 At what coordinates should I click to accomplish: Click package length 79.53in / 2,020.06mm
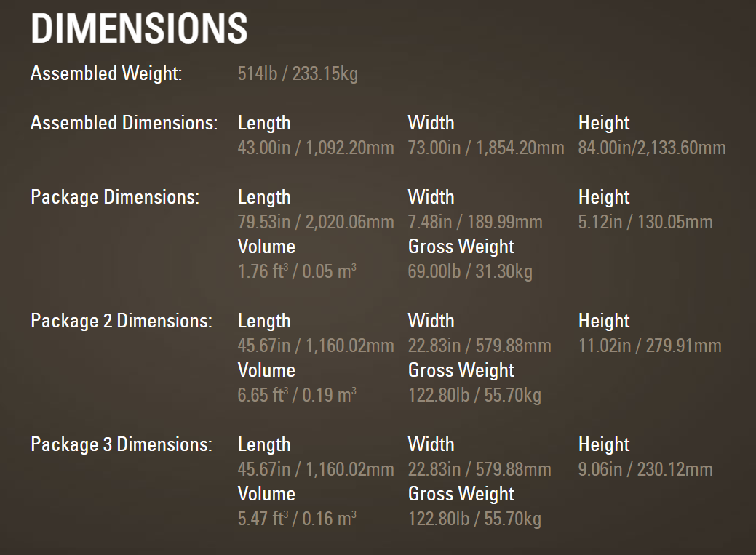[x=316, y=222]
